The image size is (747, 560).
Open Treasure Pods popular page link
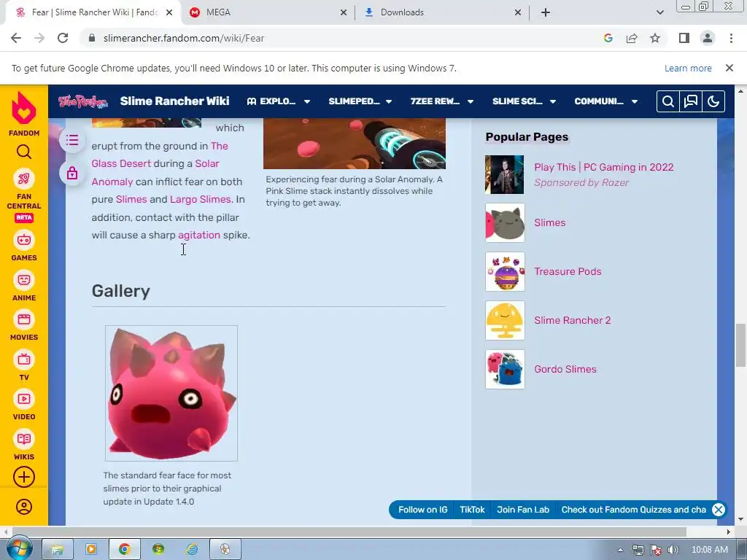tap(568, 271)
